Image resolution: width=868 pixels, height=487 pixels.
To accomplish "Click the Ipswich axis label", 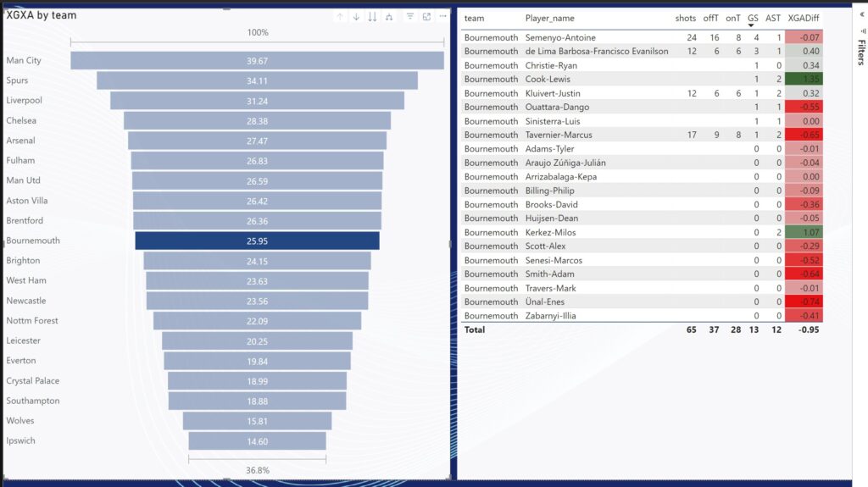I will [x=20, y=440].
